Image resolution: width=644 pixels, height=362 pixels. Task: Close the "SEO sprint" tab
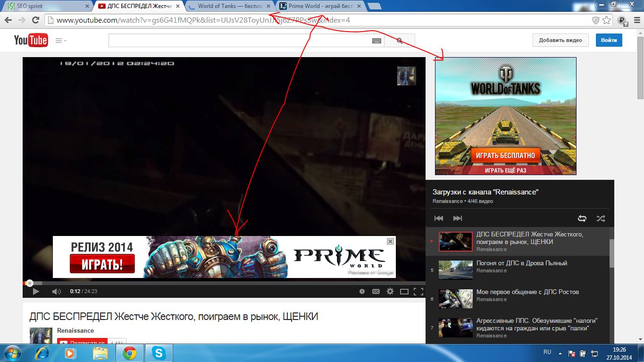coord(87,6)
